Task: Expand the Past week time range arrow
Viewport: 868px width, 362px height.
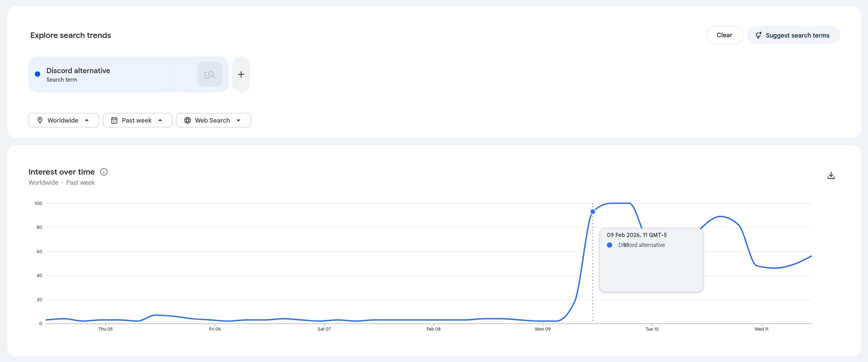Action: 160,120
